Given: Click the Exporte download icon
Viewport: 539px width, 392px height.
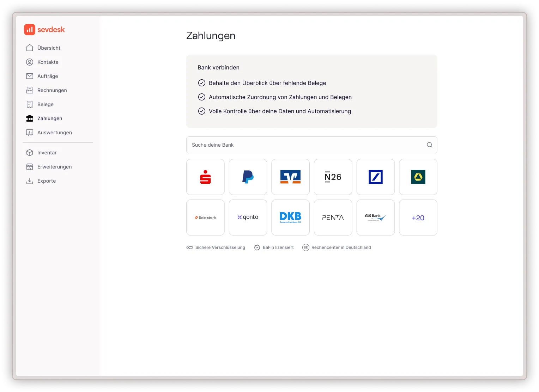Looking at the screenshot, I should pos(30,181).
